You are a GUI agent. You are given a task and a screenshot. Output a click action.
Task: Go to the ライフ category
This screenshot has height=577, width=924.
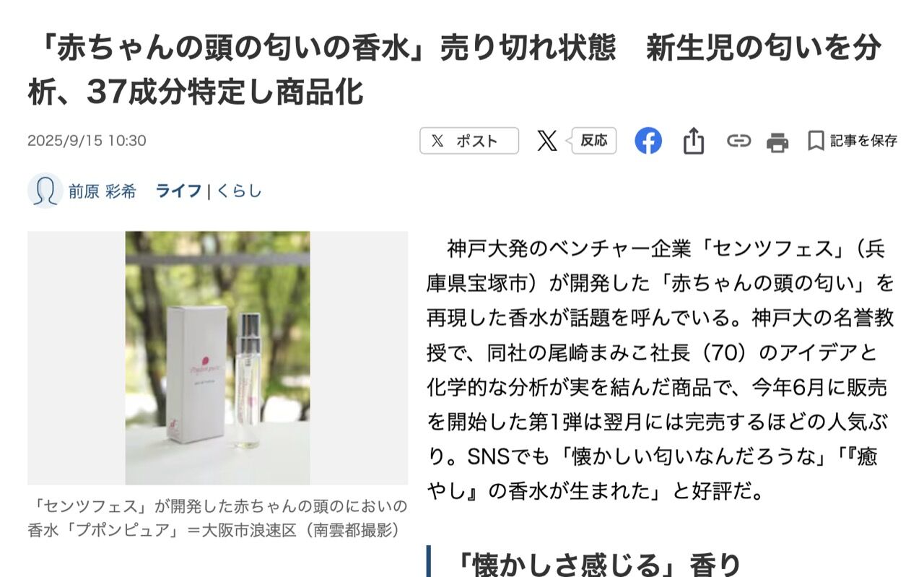pos(178,191)
